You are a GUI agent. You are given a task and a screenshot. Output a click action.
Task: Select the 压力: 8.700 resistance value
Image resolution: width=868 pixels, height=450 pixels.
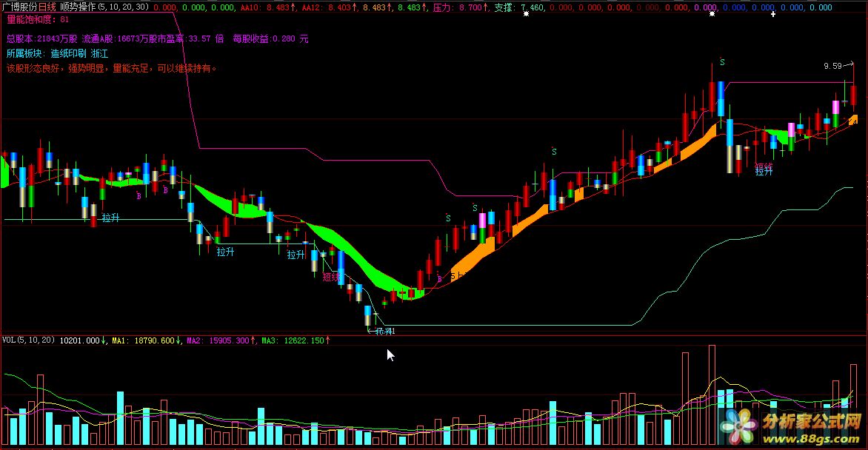tap(461, 7)
